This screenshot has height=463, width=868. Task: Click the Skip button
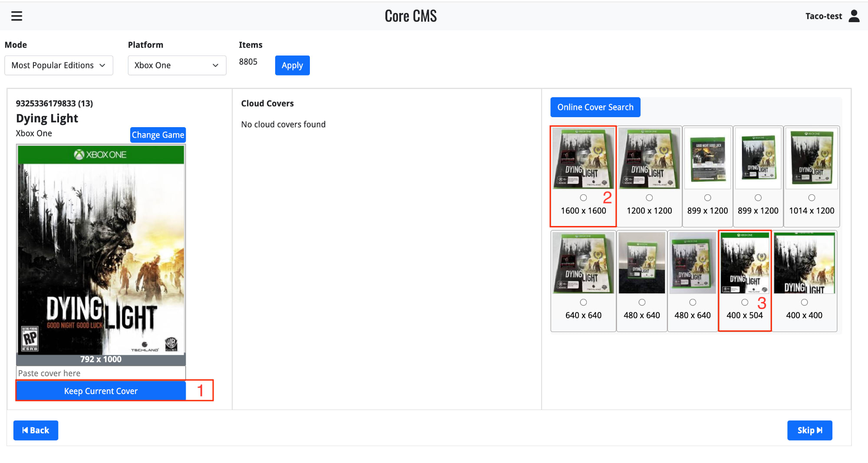809,430
